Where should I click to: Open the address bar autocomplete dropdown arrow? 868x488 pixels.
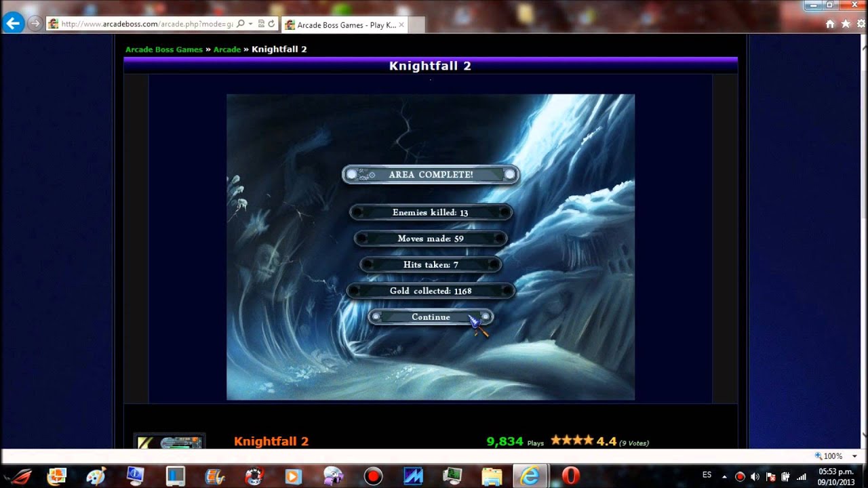(x=250, y=24)
